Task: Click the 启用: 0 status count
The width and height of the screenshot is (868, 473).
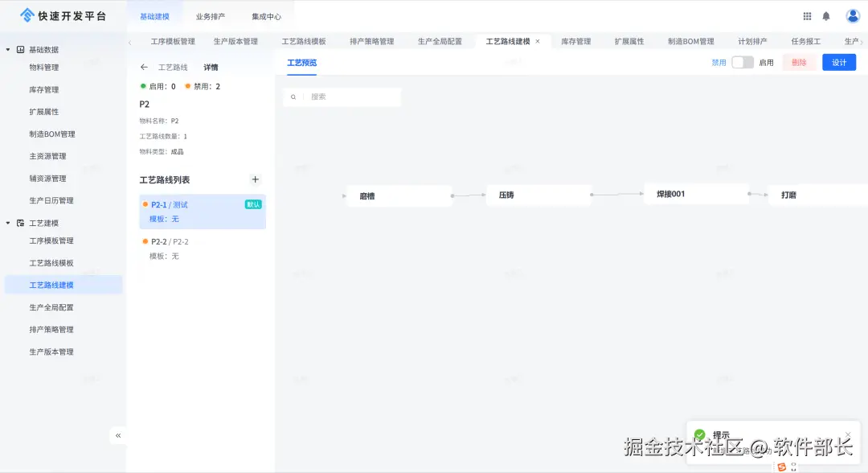Action: point(158,86)
